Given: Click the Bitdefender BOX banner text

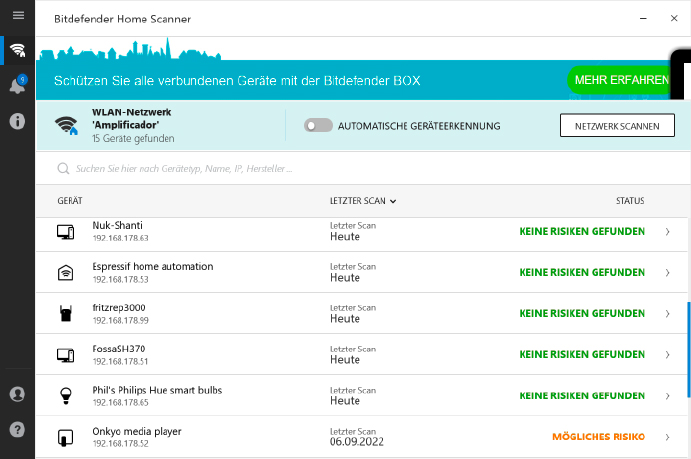Looking at the screenshot, I should (x=237, y=81).
